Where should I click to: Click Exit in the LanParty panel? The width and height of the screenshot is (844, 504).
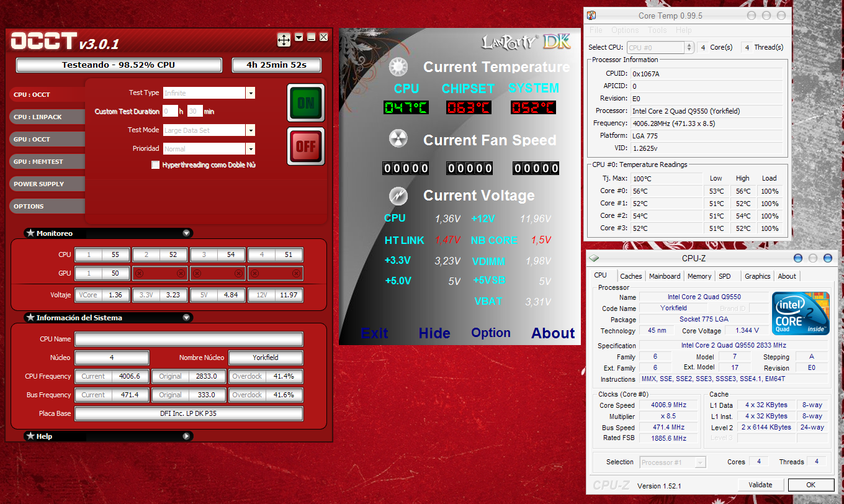[375, 333]
